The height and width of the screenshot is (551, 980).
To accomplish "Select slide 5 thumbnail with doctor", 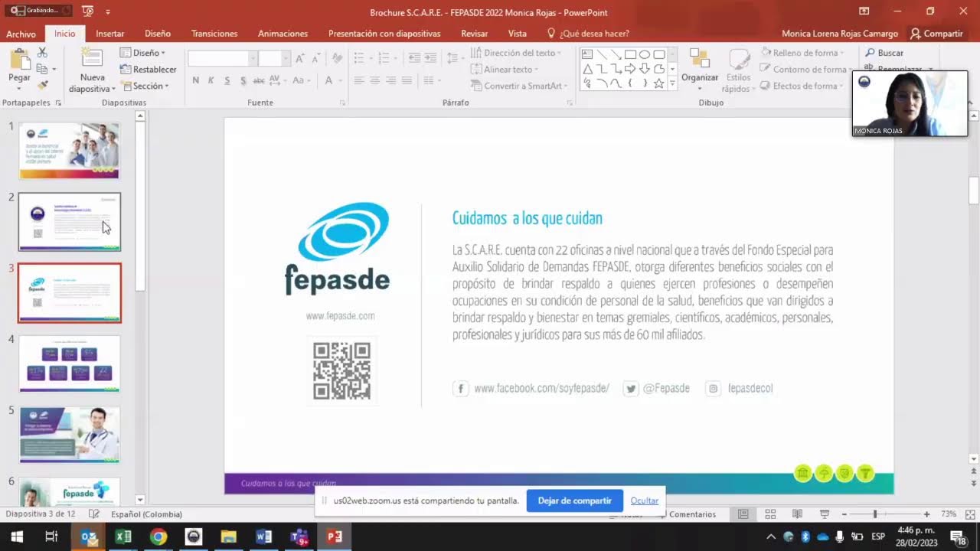I will (70, 434).
